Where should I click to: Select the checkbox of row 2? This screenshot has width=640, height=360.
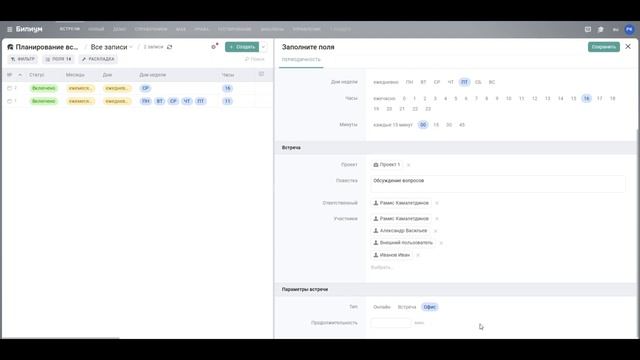pos(9,88)
